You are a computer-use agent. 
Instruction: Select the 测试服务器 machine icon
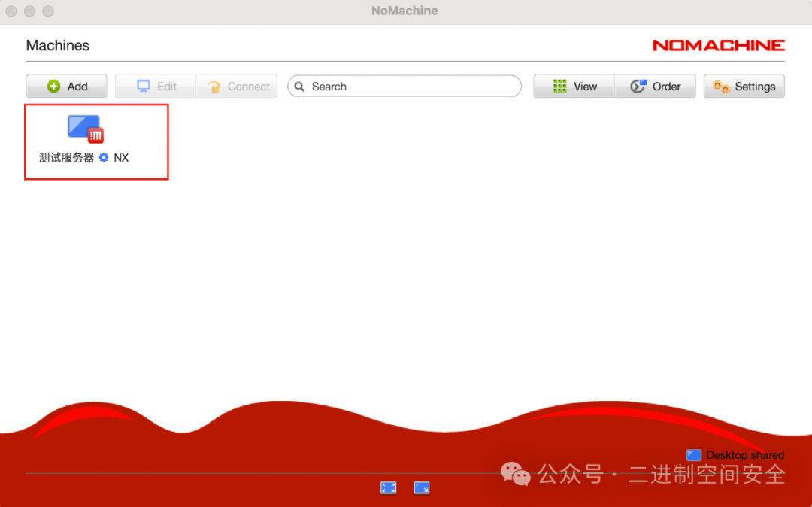(86, 129)
